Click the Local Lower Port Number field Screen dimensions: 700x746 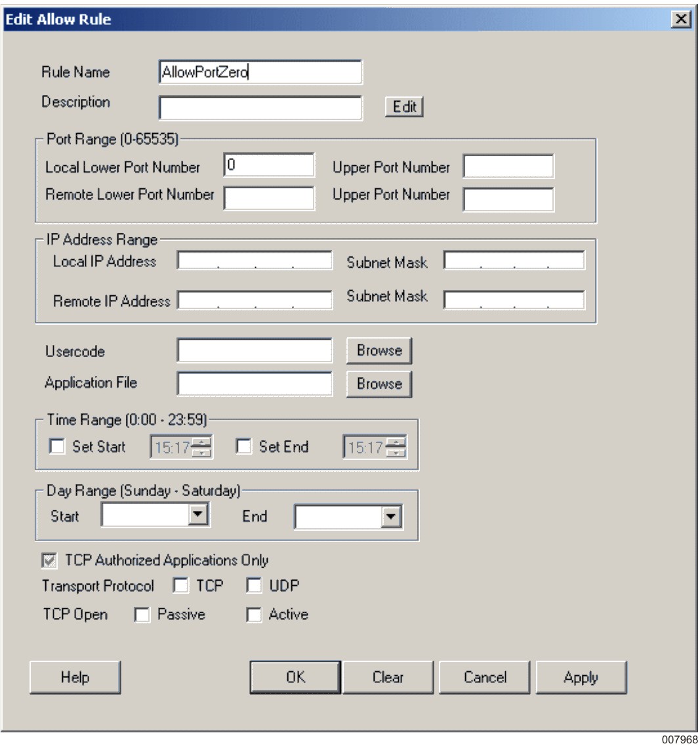tap(269, 167)
